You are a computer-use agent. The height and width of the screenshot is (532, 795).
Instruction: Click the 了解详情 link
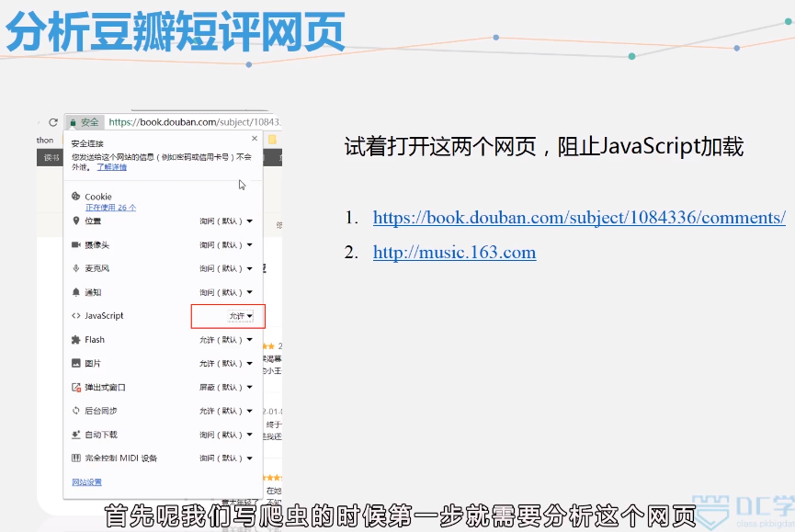tap(111, 166)
